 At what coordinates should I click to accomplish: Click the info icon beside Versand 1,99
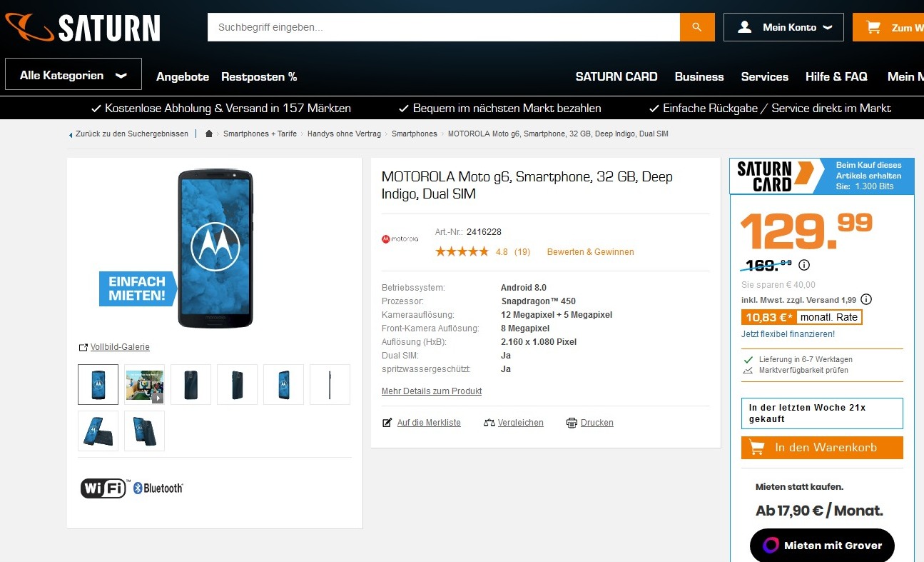point(866,299)
